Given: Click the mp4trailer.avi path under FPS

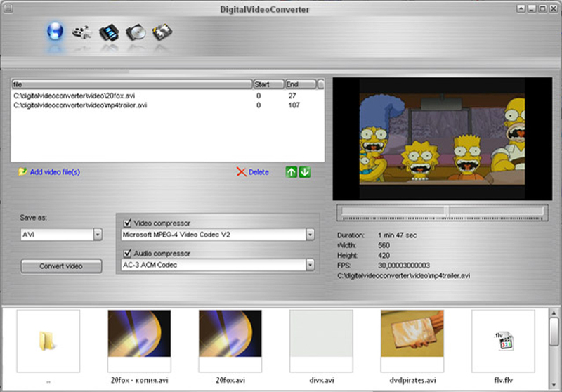Looking at the screenshot, I should [403, 275].
